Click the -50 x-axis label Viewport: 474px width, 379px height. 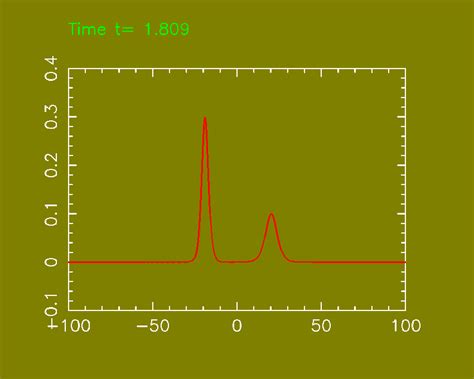153,326
